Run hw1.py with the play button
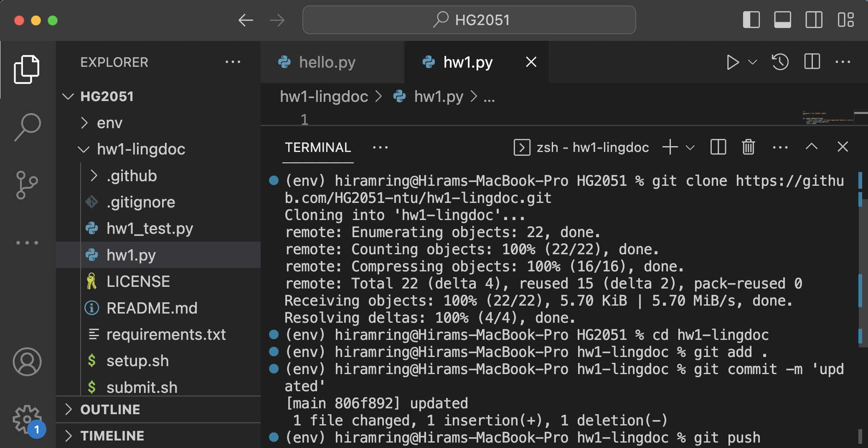This screenshot has width=868, height=448. coord(732,62)
